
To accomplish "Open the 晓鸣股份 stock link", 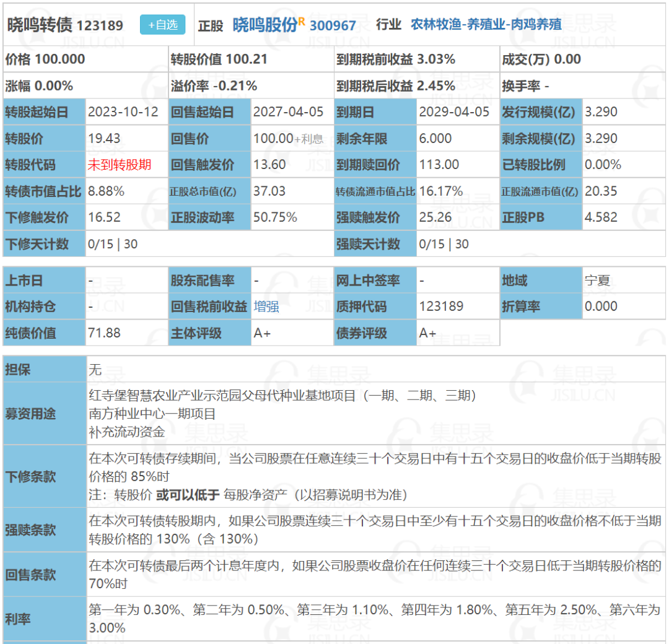I will (x=265, y=25).
